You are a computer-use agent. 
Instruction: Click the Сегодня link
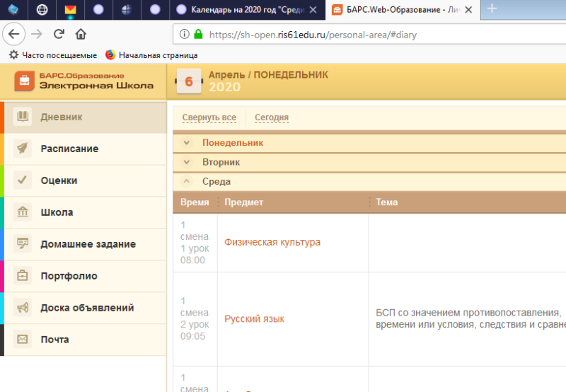point(271,118)
